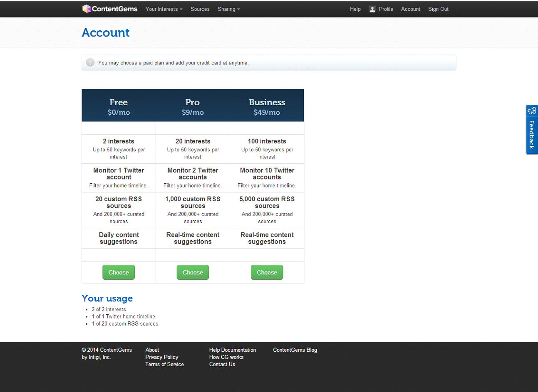Screen dimensions: 538x392
Task: Open the Sharing dropdown menu
Action: tap(229, 9)
